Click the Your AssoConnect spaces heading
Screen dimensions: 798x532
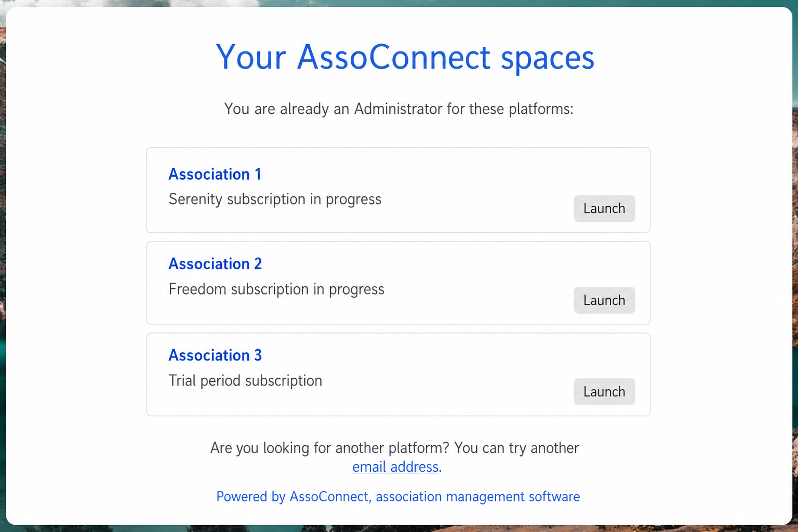tap(405, 57)
